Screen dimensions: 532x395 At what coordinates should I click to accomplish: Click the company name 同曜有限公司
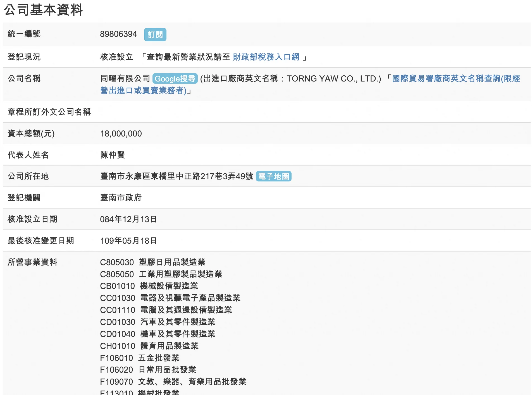pyautogui.click(x=125, y=79)
